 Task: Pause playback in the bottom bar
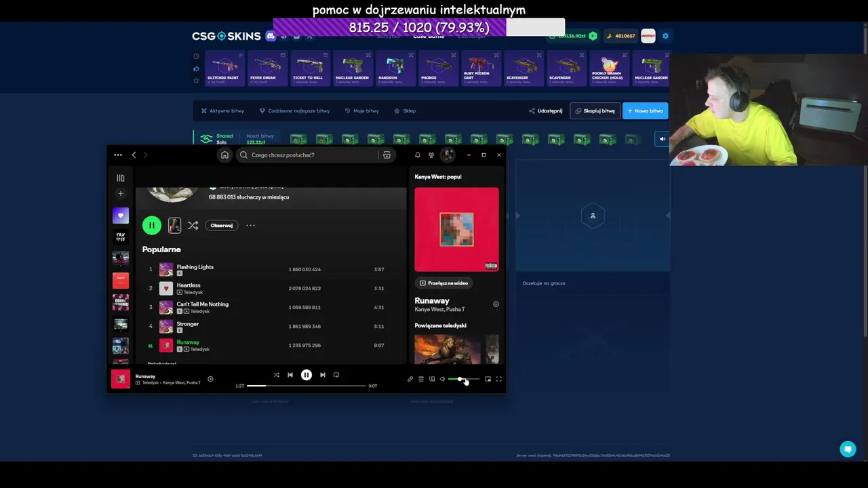[x=307, y=375]
